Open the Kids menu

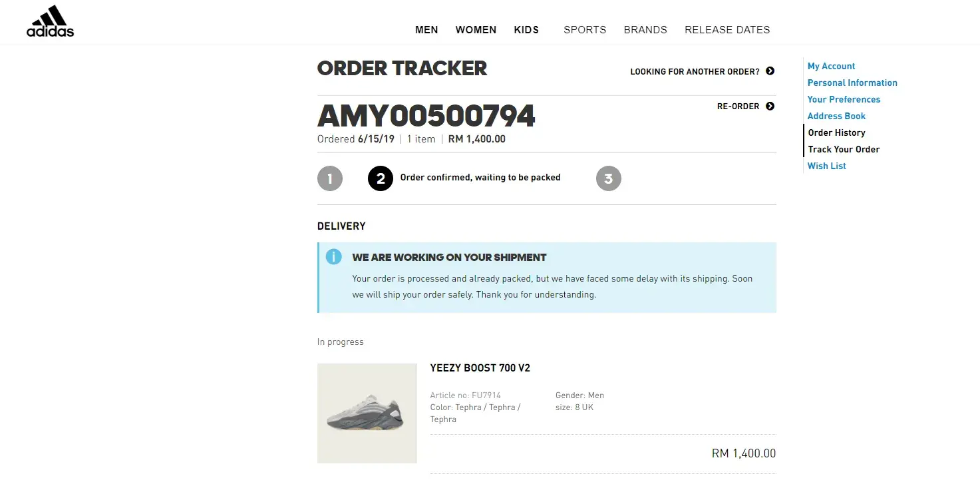tap(526, 30)
